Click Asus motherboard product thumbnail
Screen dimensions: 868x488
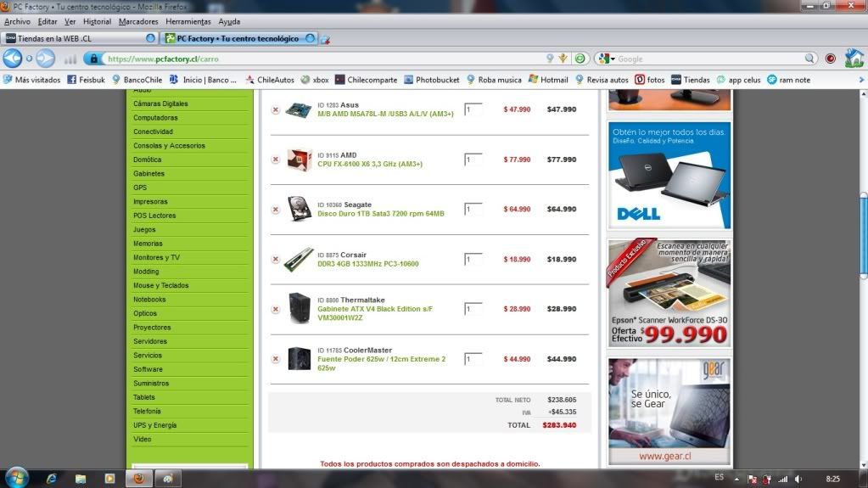(299, 109)
